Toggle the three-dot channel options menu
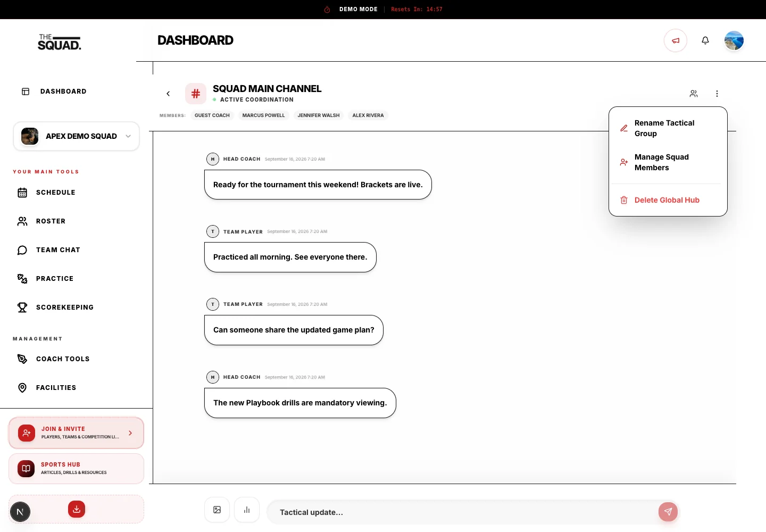Viewport: 766px width, 532px height. click(717, 94)
